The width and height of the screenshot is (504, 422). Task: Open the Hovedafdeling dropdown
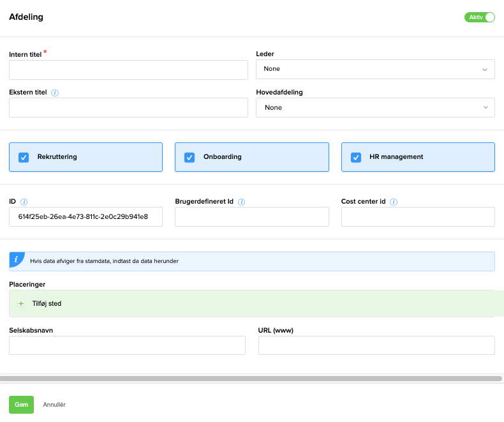[x=375, y=107]
